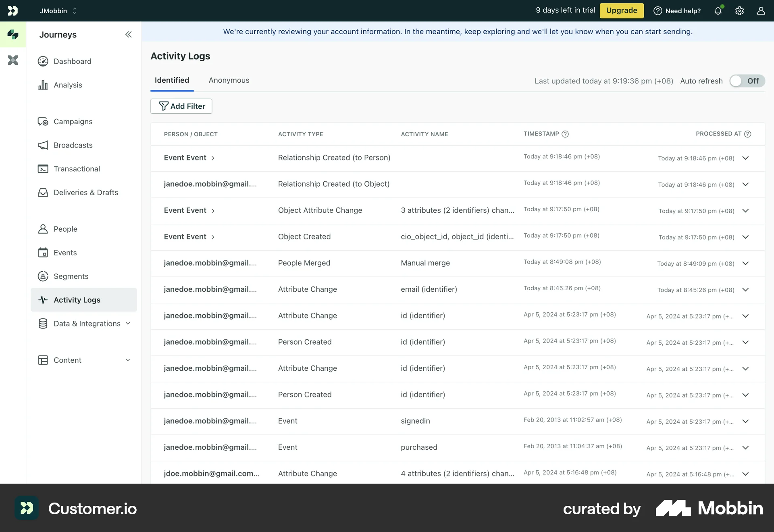This screenshot has width=774, height=532.
Task: Switch to the Anonymous tab
Action: [x=229, y=80]
